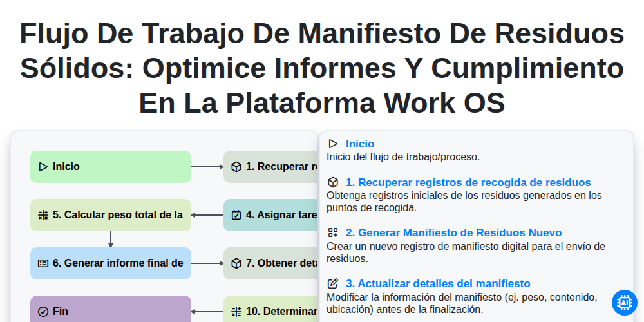Open '2. Generar Manifiesto de Residuos Nuevo' link

(453, 233)
